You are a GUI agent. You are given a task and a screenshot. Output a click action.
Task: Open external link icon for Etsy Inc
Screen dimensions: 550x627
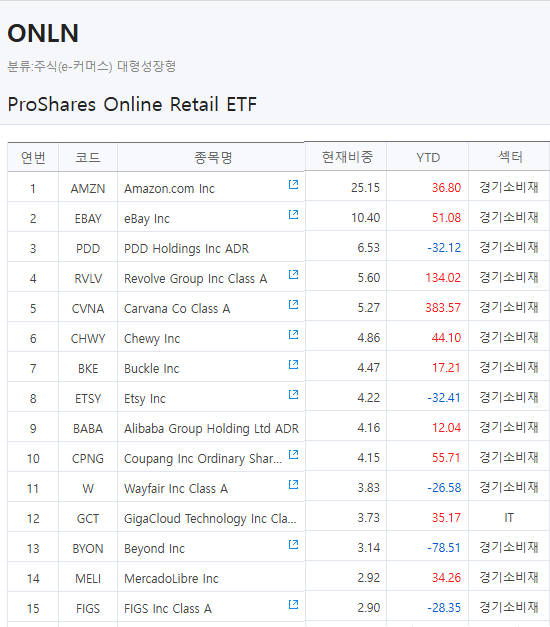[x=294, y=394]
